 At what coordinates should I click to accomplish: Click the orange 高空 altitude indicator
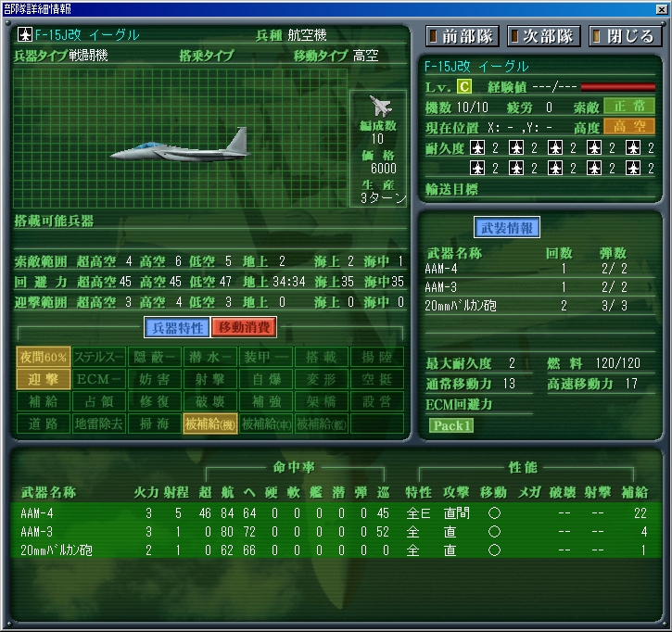point(629,126)
